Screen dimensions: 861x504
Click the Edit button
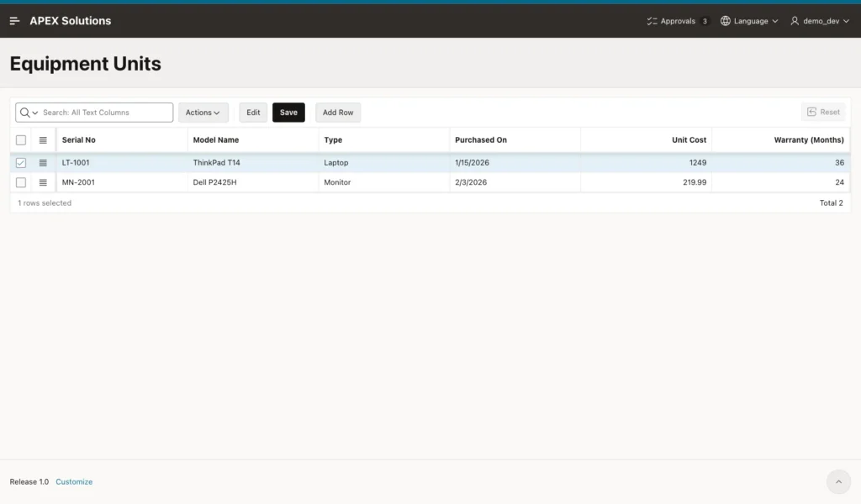253,113
